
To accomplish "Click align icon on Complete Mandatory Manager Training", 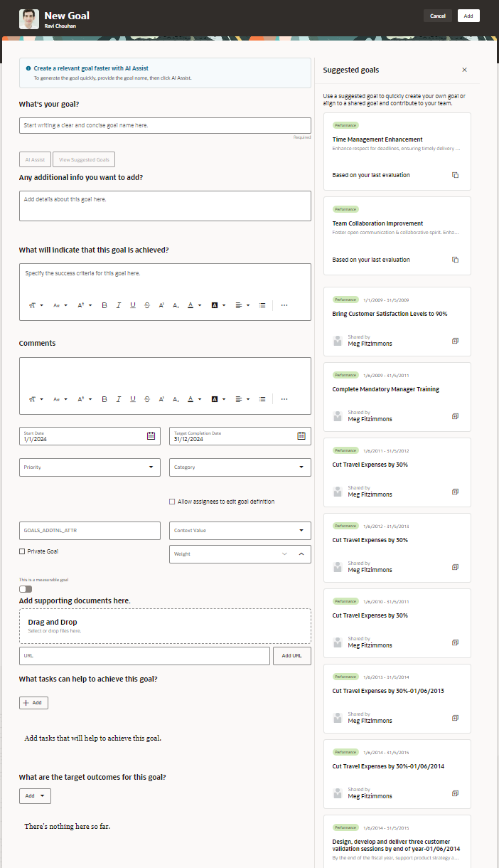I will point(456,416).
